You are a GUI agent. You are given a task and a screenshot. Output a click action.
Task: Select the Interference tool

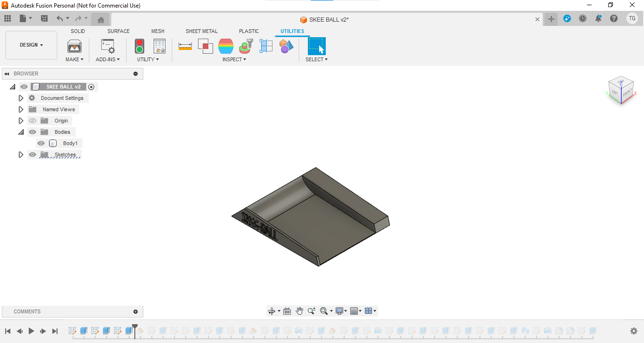pyautogui.click(x=206, y=46)
